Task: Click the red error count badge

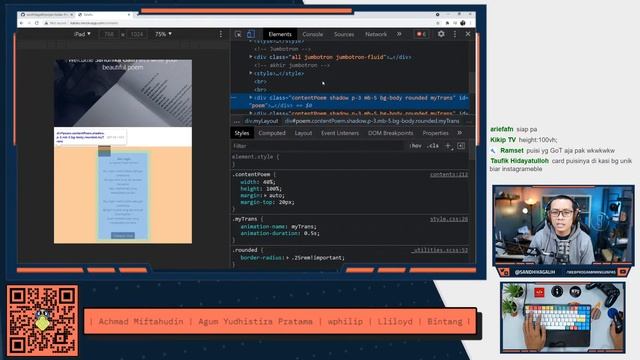Action: 421,34
